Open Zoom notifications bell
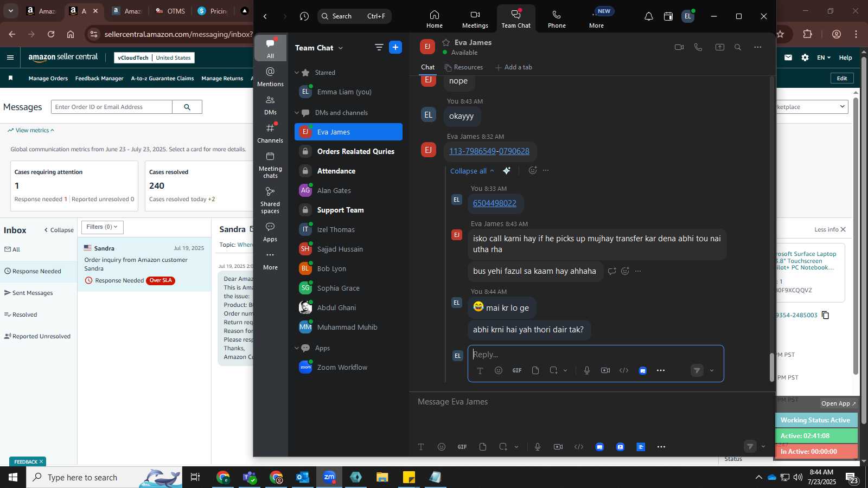Screen dimensions: 868x488 (649, 16)
